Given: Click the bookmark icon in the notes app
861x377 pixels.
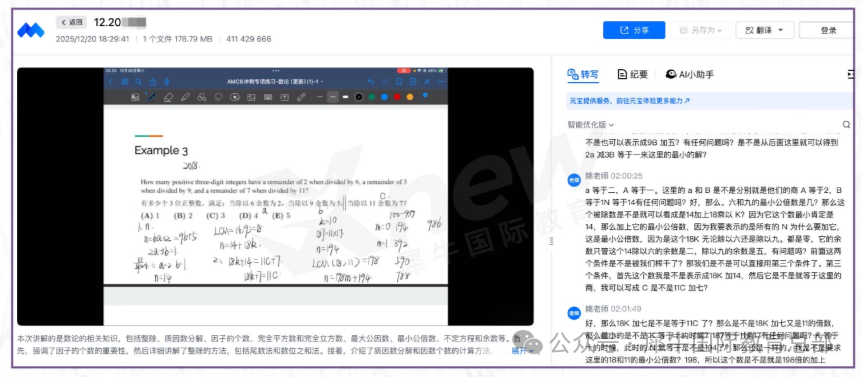Looking at the screenshot, I should click(x=399, y=82).
